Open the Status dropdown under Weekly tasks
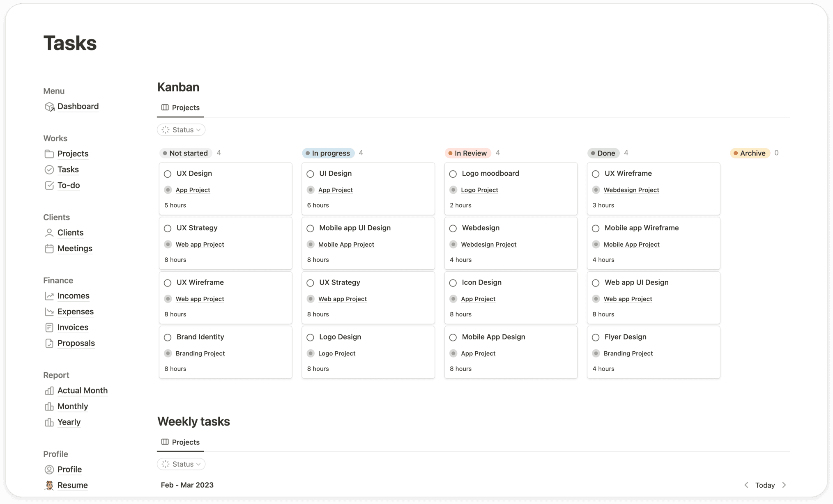Screen dimensions: 833x504 tap(181, 464)
